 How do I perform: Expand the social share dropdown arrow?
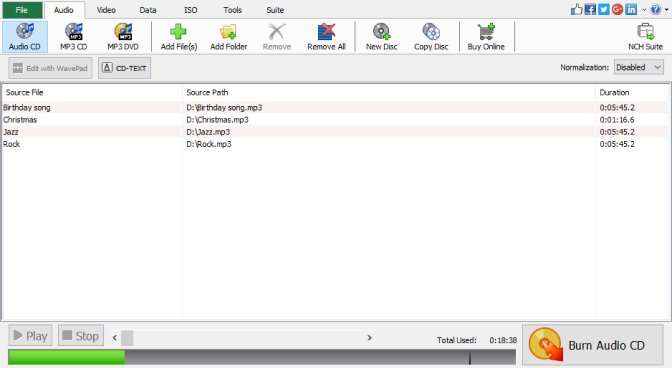click(644, 9)
